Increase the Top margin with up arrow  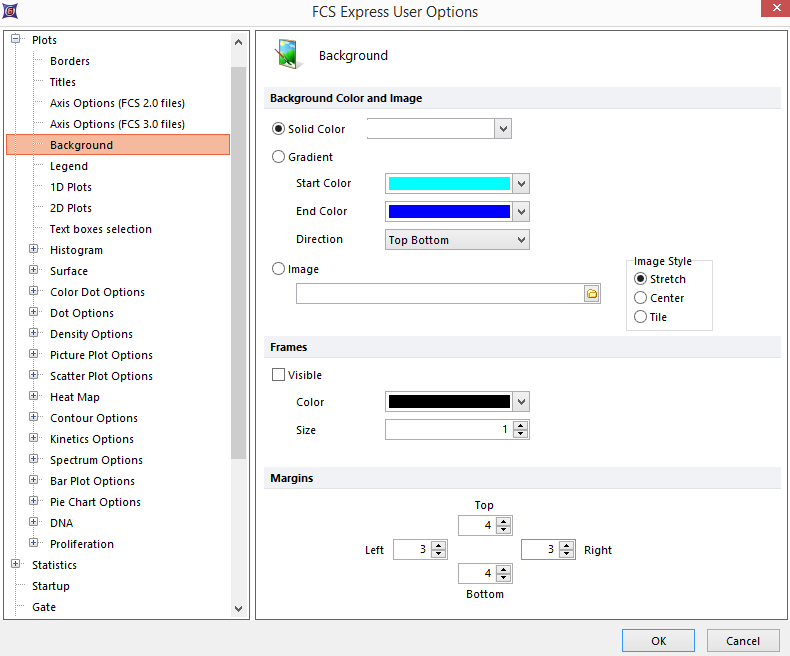(x=504, y=521)
